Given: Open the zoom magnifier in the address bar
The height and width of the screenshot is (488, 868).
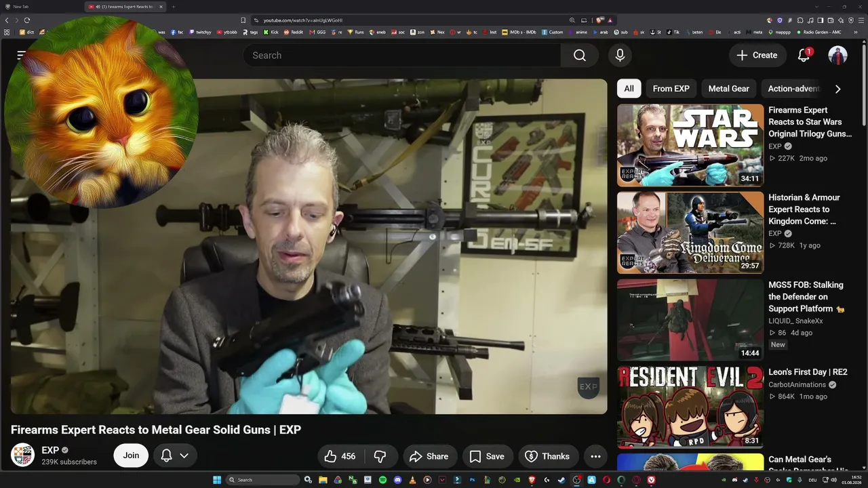Looking at the screenshot, I should click(x=572, y=20).
